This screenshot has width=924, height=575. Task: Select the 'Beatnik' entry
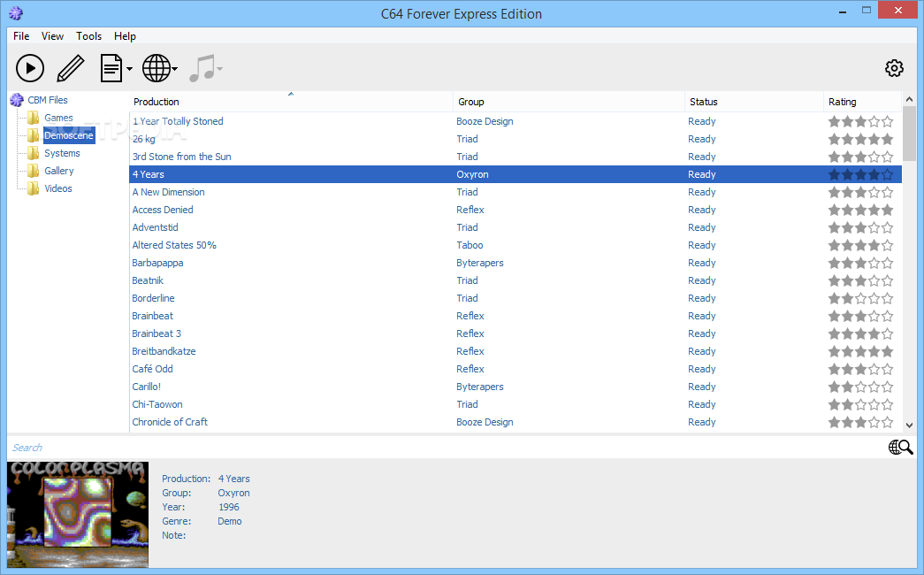pyautogui.click(x=148, y=280)
